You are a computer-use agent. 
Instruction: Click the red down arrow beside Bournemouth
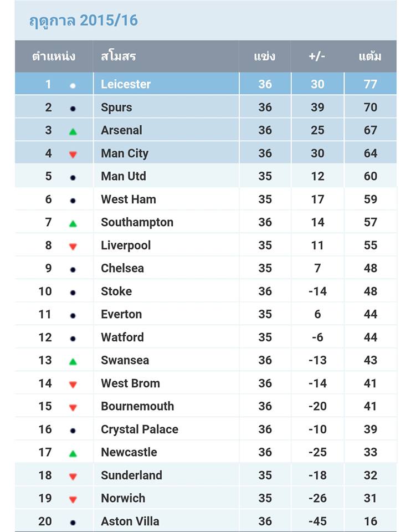(x=73, y=407)
